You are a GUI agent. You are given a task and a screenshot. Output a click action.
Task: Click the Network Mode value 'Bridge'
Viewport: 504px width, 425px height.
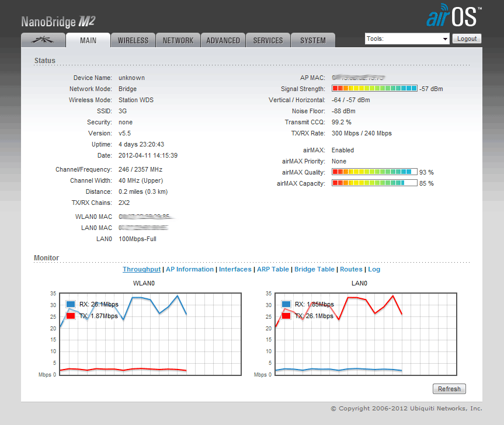[x=128, y=89]
